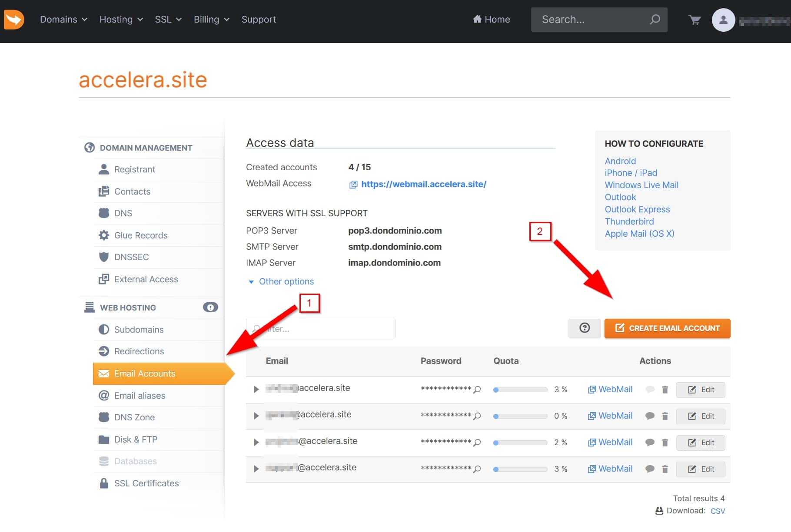Open the Thunderbird configuration guide link
The height and width of the screenshot is (532, 791).
point(629,221)
